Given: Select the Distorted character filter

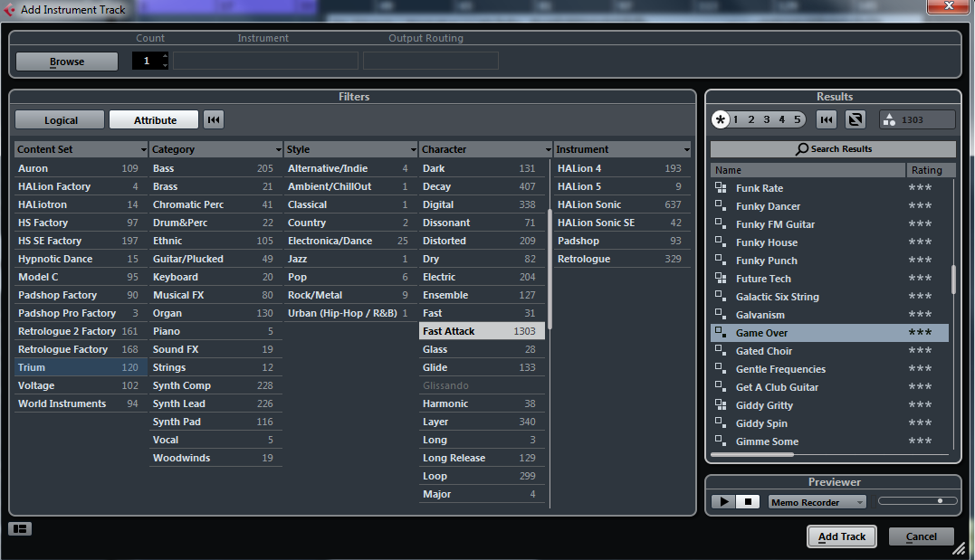Looking at the screenshot, I should pyautogui.click(x=482, y=241).
